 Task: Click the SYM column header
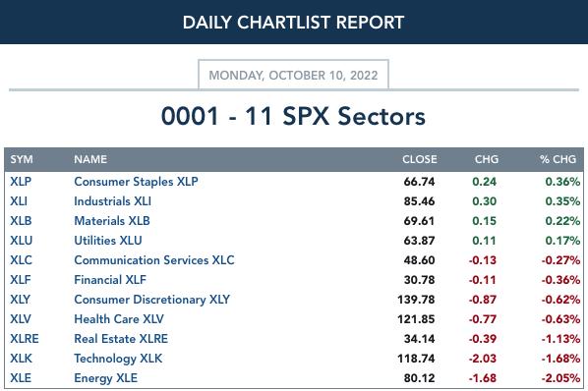point(22,159)
